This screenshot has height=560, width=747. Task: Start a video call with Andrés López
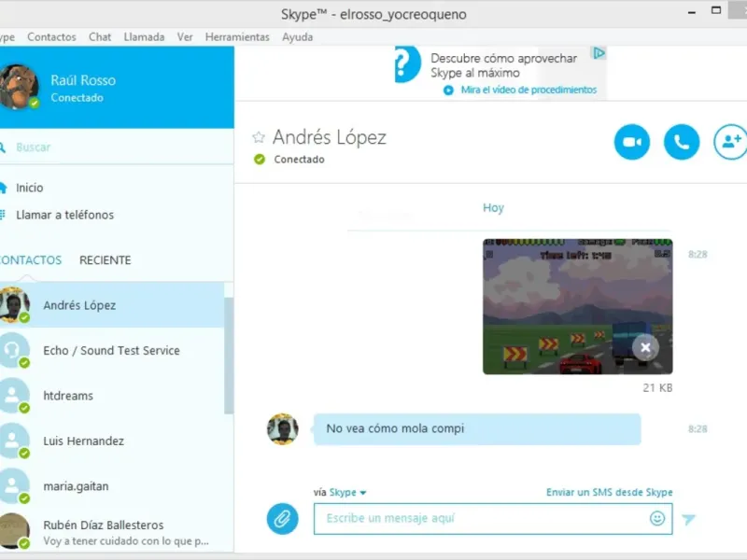tap(632, 142)
